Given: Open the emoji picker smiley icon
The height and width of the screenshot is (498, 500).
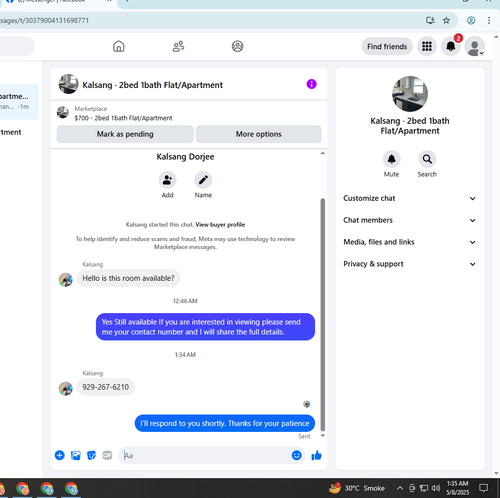Looking at the screenshot, I should (296, 455).
